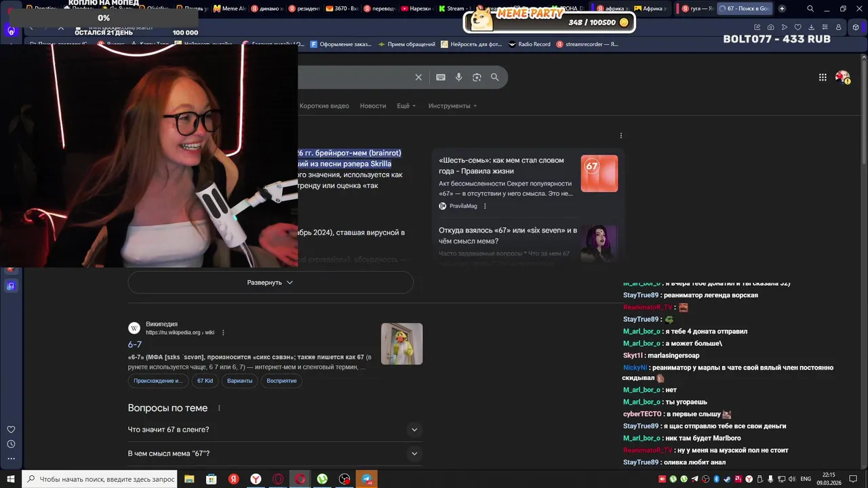Open the red 67 article thumbnail
The width and height of the screenshot is (868, 488).
point(599,174)
